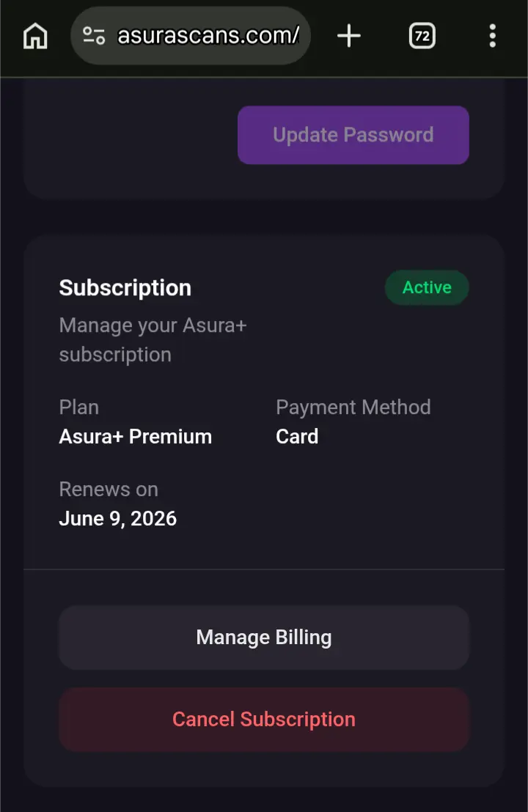Click the red Cancel Subscription button

(264, 720)
